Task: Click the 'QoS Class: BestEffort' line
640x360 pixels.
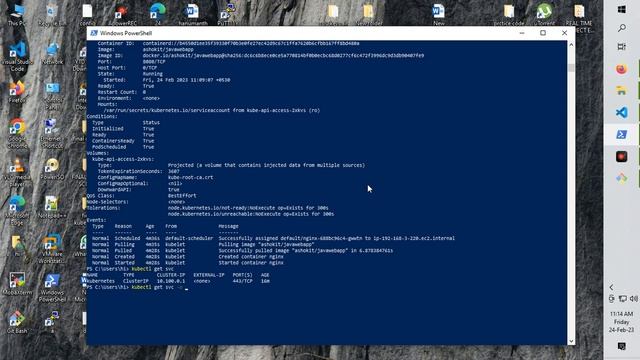Action: [141, 196]
